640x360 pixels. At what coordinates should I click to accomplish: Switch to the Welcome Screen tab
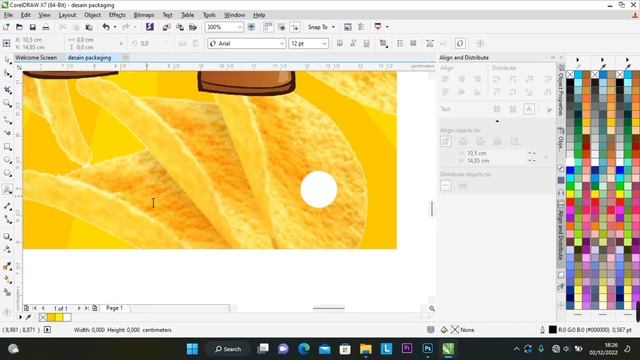[36, 58]
